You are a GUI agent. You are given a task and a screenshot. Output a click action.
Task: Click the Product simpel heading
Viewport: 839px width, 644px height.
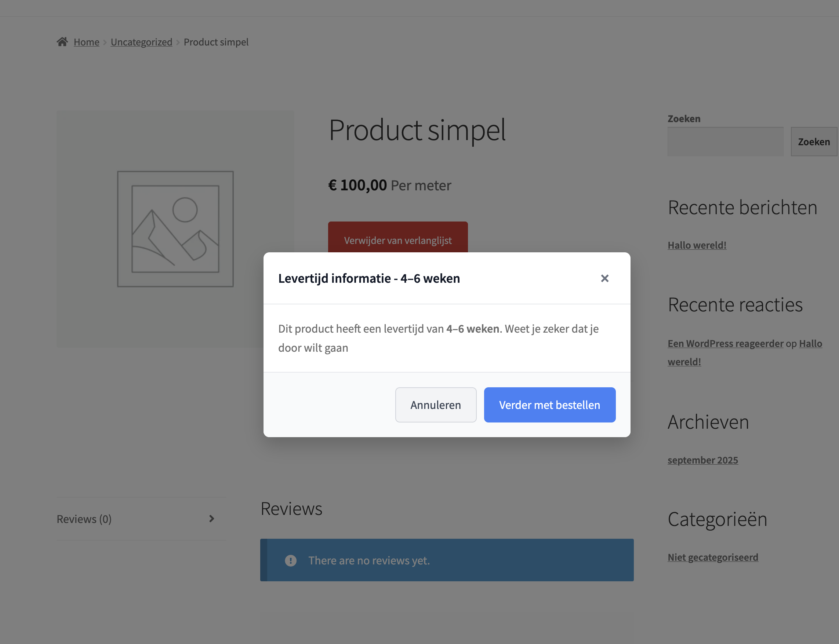tap(417, 130)
